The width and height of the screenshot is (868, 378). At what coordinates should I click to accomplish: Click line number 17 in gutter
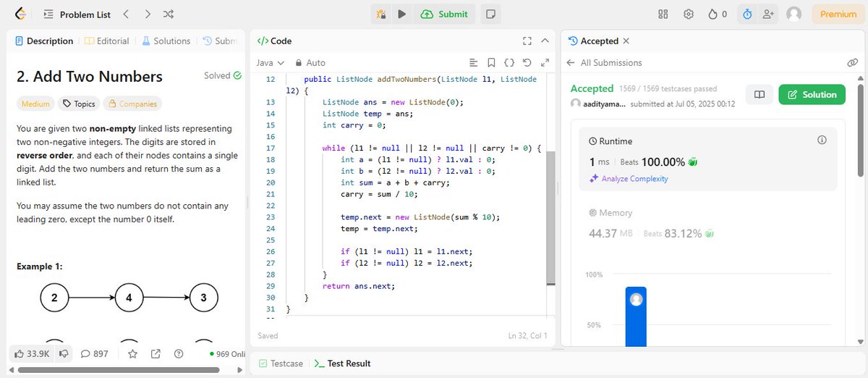click(271, 148)
